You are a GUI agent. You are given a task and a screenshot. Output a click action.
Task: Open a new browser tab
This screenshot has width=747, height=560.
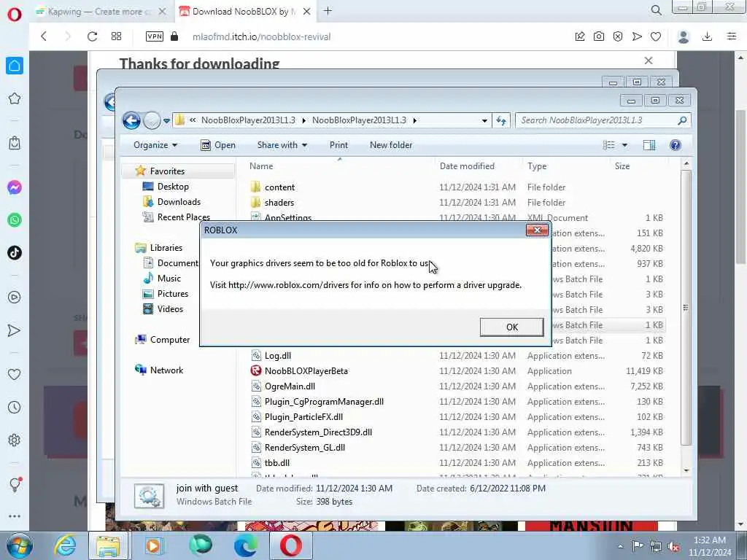click(x=328, y=11)
